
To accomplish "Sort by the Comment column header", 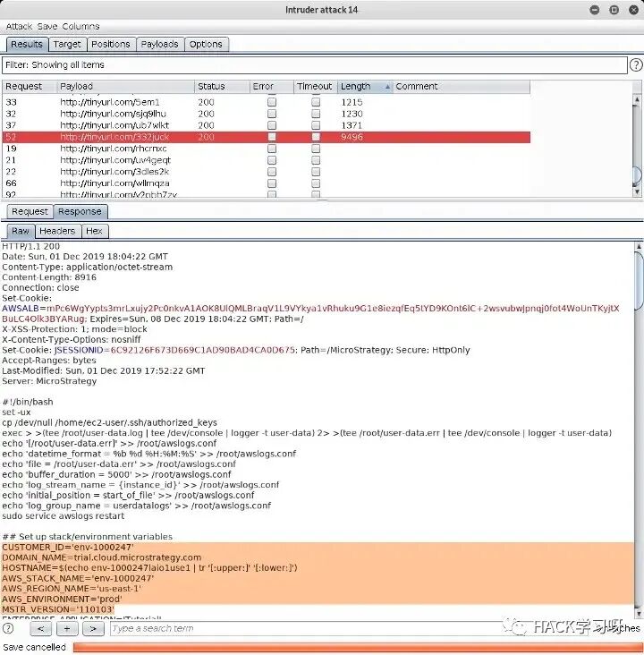I will pos(461,87).
